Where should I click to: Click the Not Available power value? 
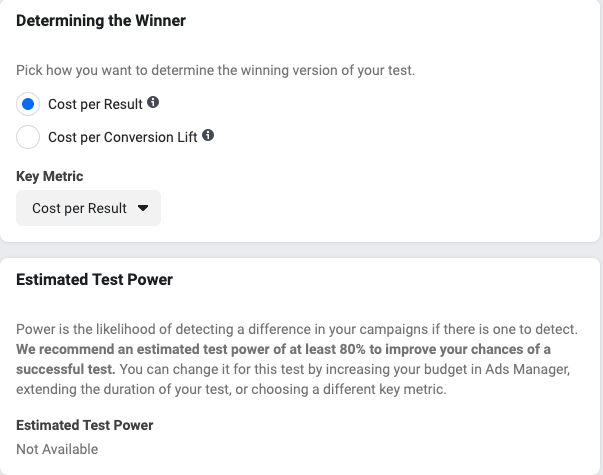tap(57, 449)
